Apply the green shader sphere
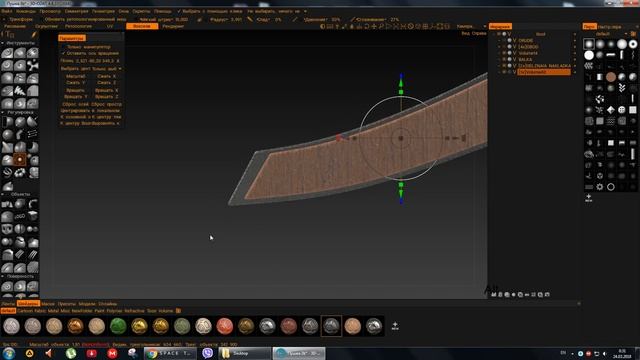The width and height of the screenshot is (640, 360). click(x=118, y=326)
